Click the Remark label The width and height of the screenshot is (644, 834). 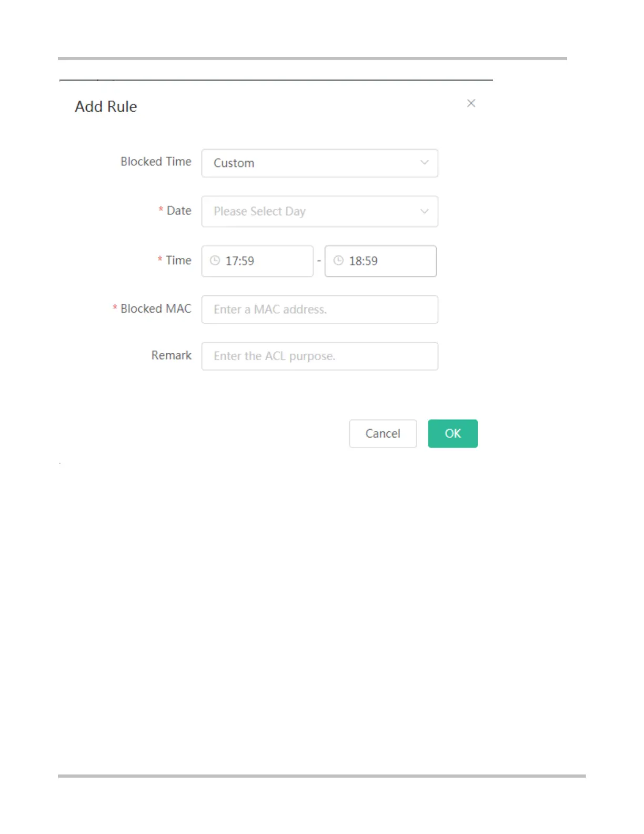pyautogui.click(x=172, y=355)
